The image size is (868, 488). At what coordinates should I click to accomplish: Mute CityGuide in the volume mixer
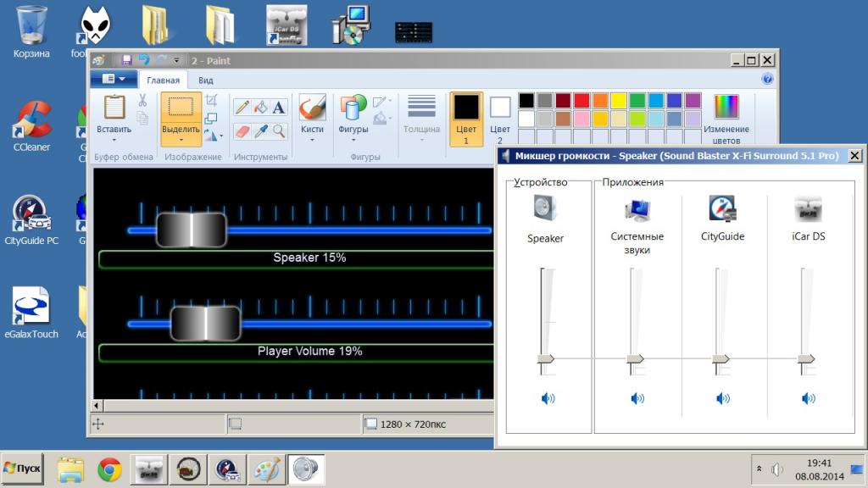722,398
